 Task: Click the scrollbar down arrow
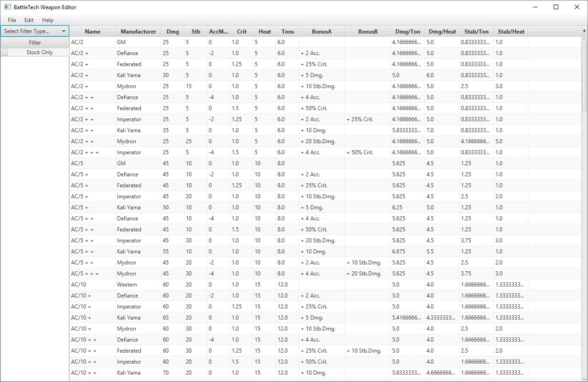pos(584,378)
